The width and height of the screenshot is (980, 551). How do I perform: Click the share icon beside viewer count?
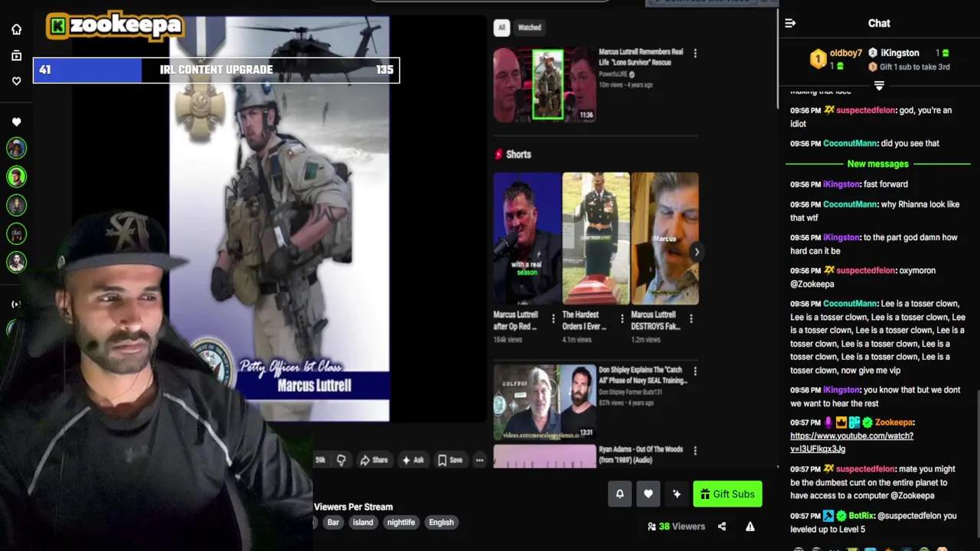pos(722,527)
